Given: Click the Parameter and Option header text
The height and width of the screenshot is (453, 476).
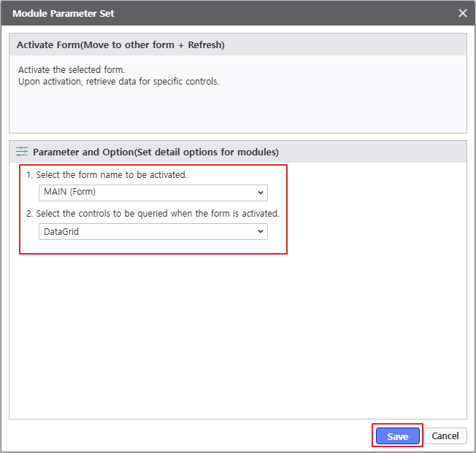Looking at the screenshot, I should pyautogui.click(x=156, y=152).
